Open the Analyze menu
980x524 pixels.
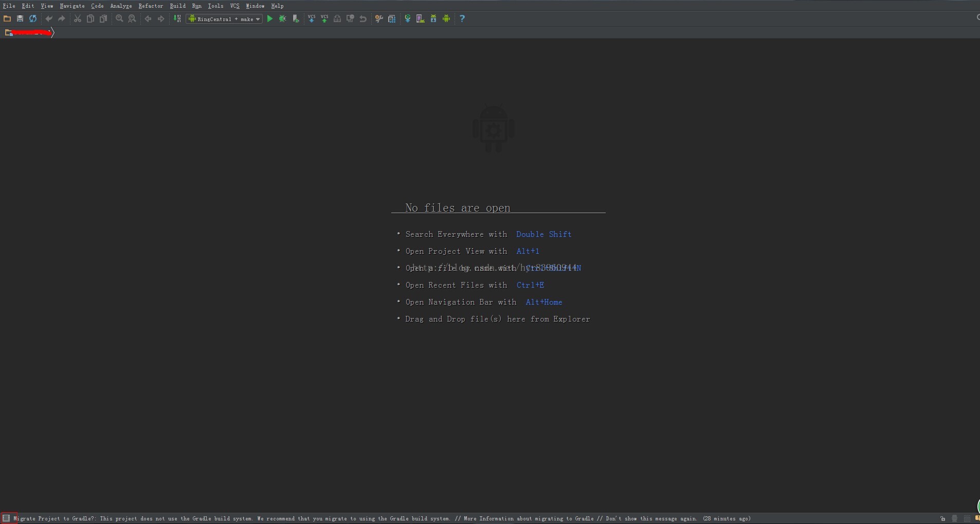point(121,6)
